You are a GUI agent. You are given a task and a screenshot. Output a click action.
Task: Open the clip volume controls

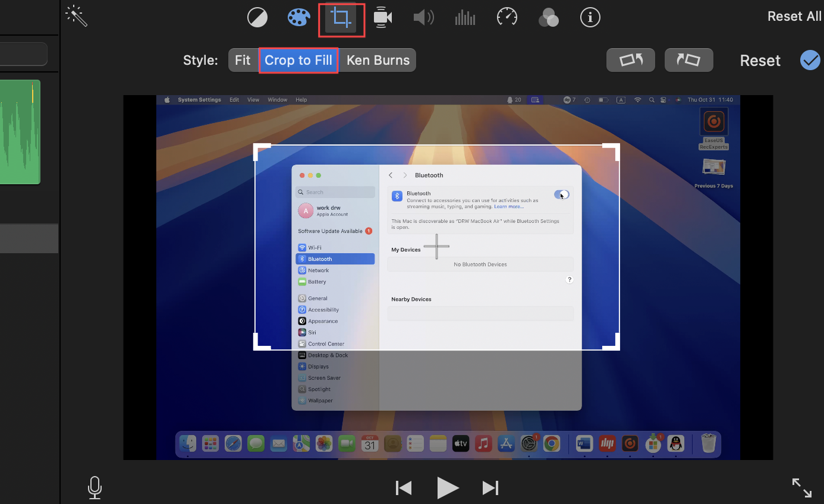click(423, 17)
